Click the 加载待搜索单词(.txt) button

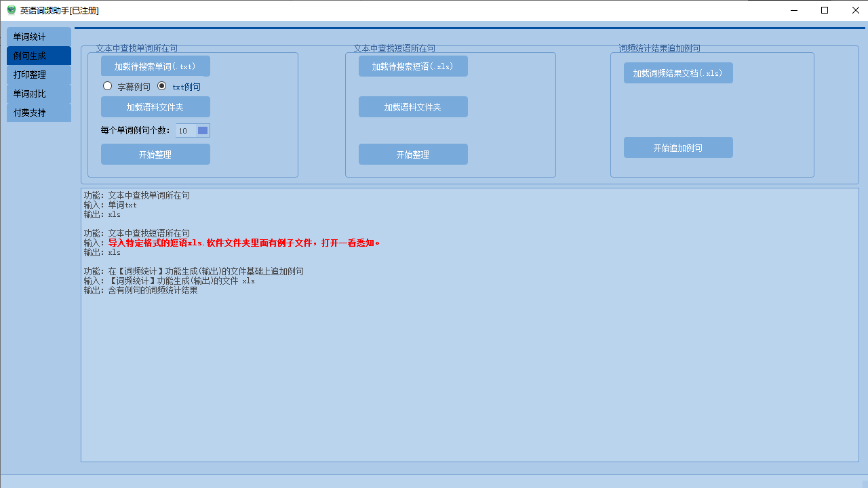click(155, 66)
